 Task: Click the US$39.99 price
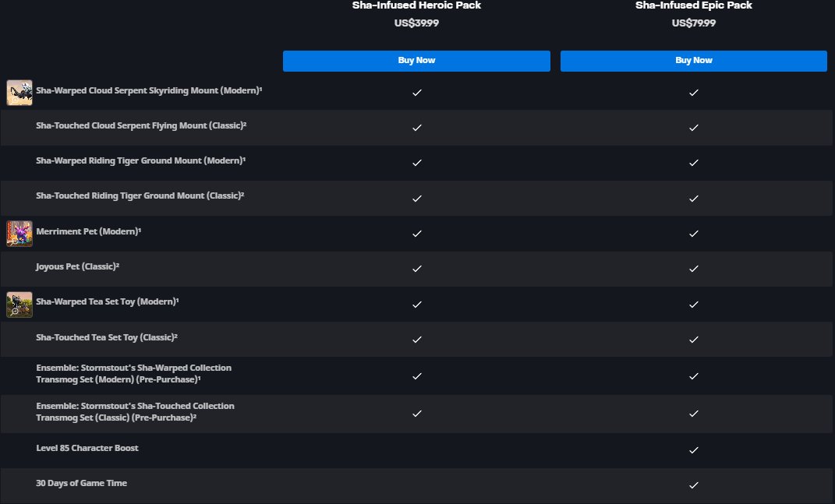(416, 23)
